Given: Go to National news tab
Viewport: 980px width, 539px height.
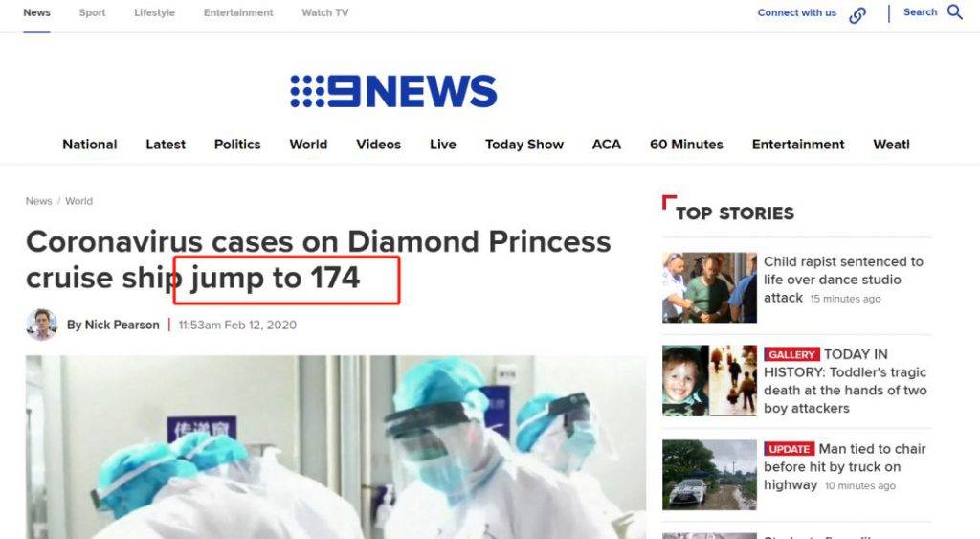Looking at the screenshot, I should click(x=89, y=145).
